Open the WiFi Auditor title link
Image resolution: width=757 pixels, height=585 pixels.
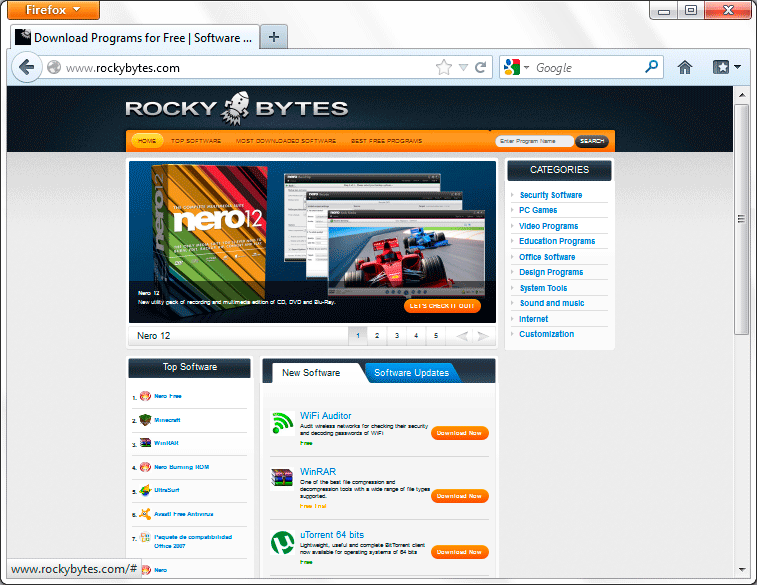point(325,416)
